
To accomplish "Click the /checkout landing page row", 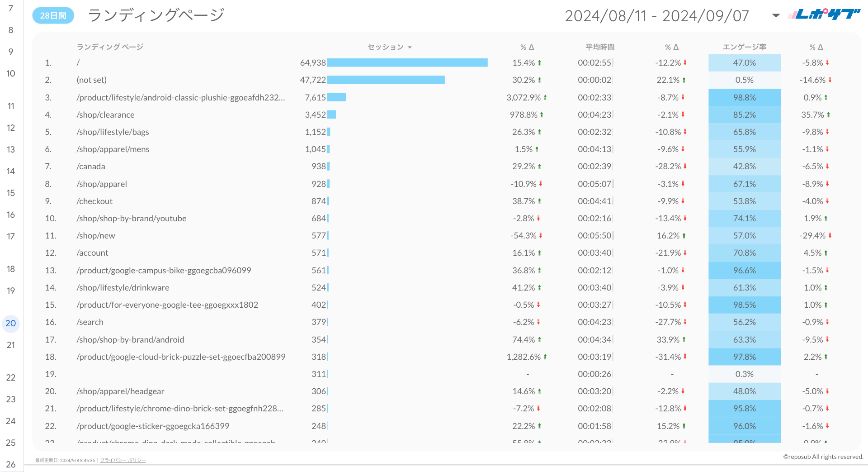I will click(94, 201).
